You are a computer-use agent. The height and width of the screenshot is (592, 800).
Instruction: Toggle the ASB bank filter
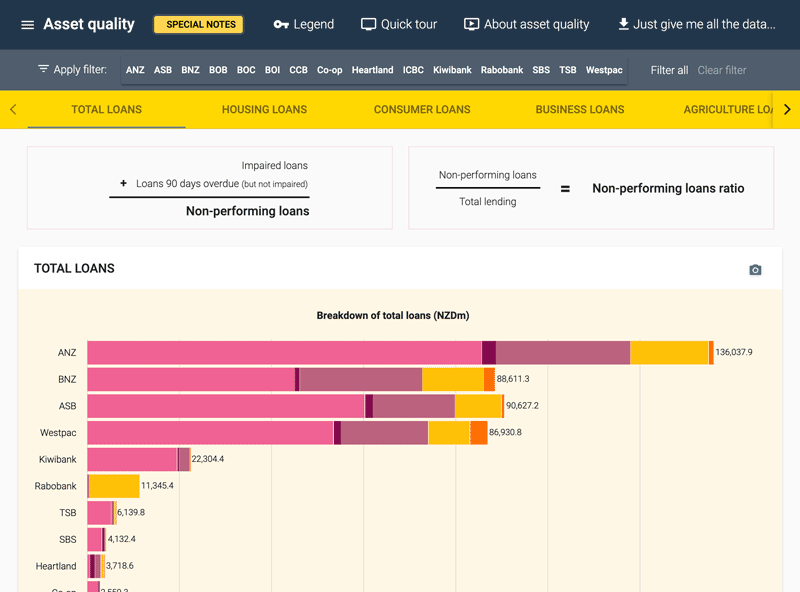(x=163, y=70)
